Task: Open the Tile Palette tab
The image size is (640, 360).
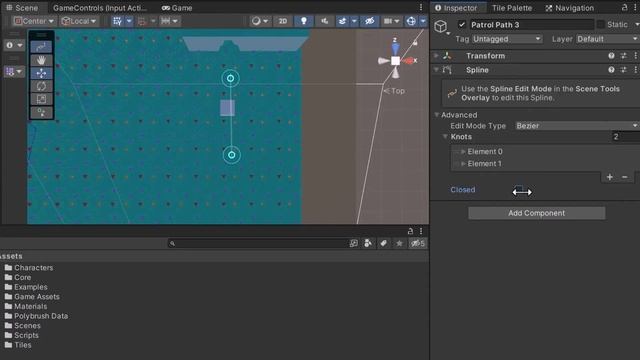Action: pyautogui.click(x=512, y=8)
